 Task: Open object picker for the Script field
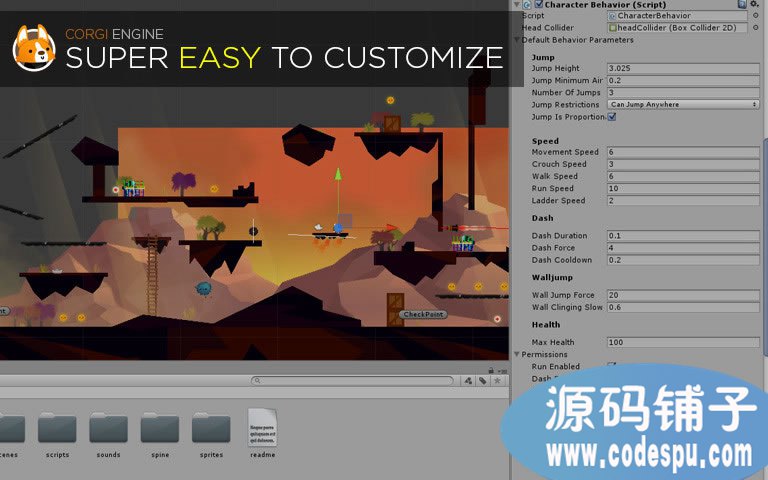[755, 16]
